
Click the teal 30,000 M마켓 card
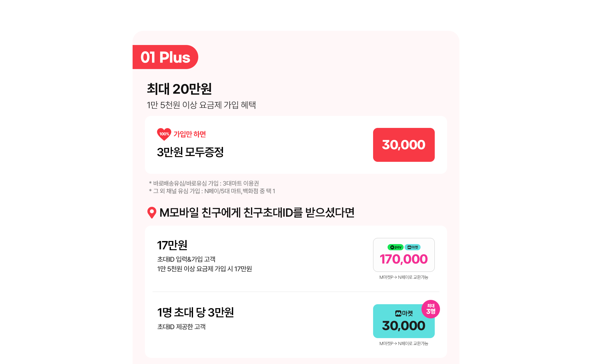pos(404,321)
